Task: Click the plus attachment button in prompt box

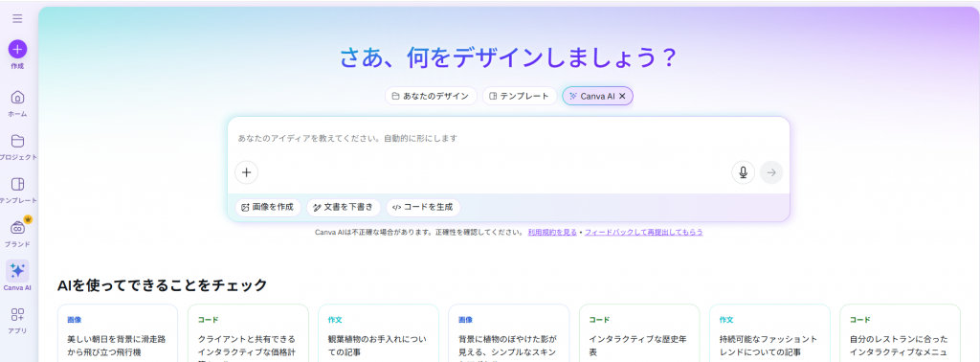Action: coord(246,172)
